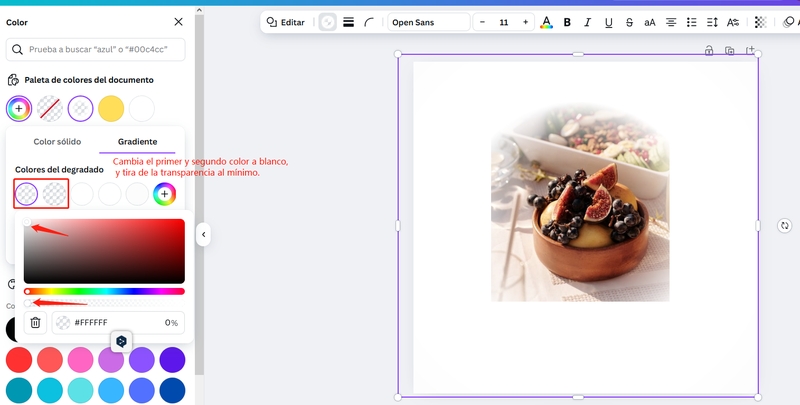Viewport: 800px width, 405px height.
Task: Add a new page
Action: [x=750, y=50]
